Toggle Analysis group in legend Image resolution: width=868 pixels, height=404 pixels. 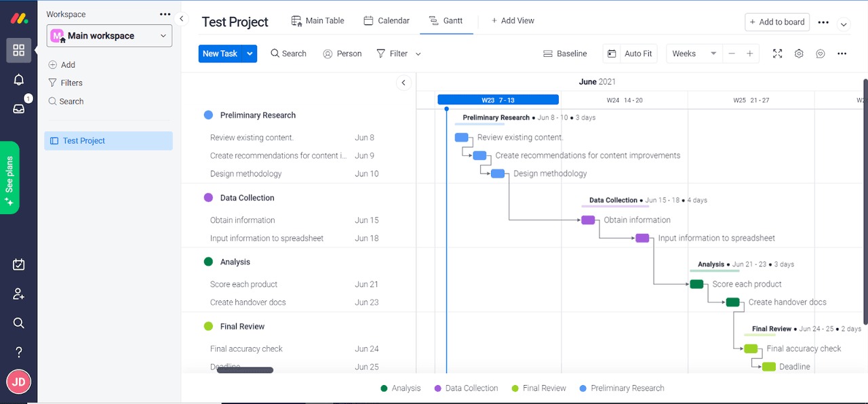pyautogui.click(x=400, y=388)
